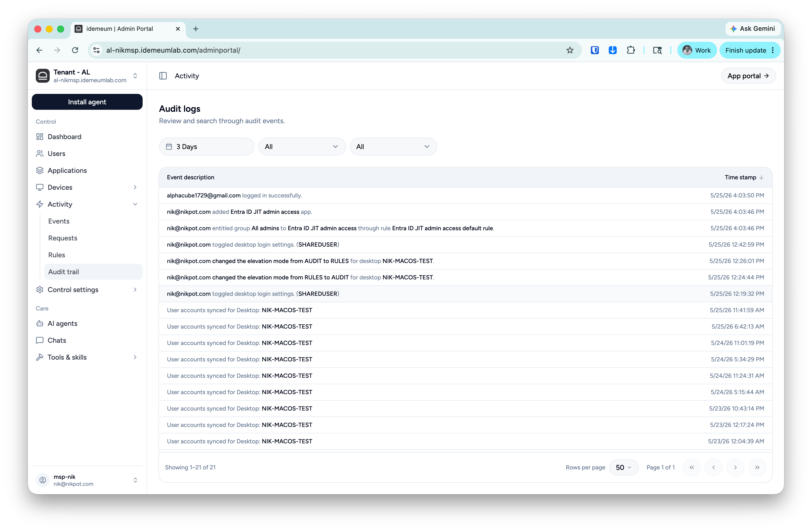Collapse the Activity section
The width and height of the screenshot is (812, 531).
pos(87,204)
